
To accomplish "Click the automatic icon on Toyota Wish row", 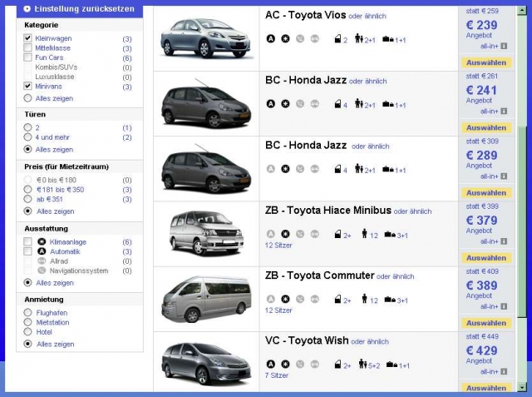I will pyautogui.click(x=270, y=364).
